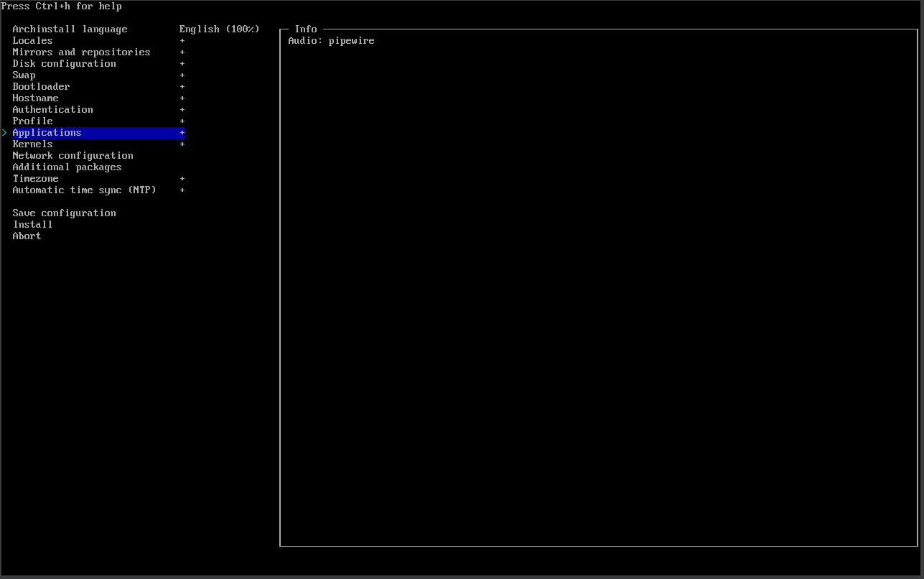Click the plus marker beside Bootloader

182,87
